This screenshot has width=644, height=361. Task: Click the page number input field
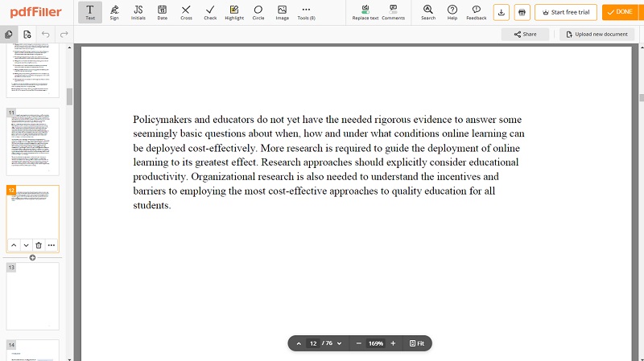click(x=313, y=343)
